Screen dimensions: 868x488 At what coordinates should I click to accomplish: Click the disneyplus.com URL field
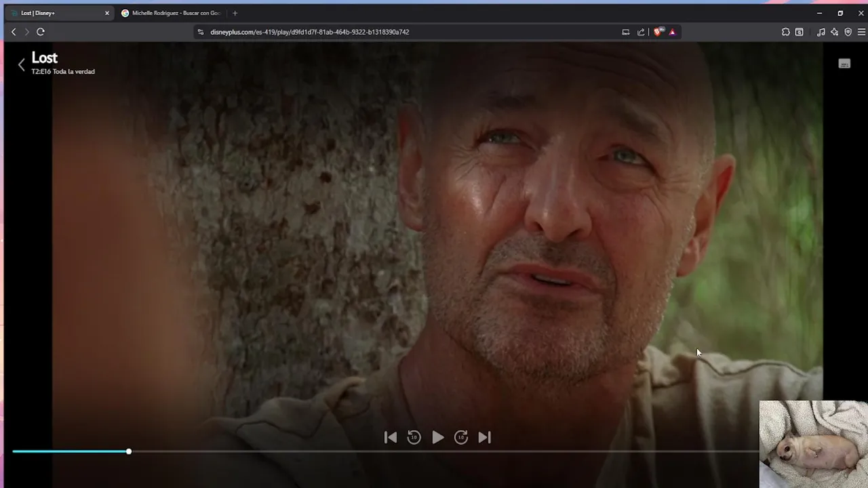pyautogui.click(x=309, y=32)
